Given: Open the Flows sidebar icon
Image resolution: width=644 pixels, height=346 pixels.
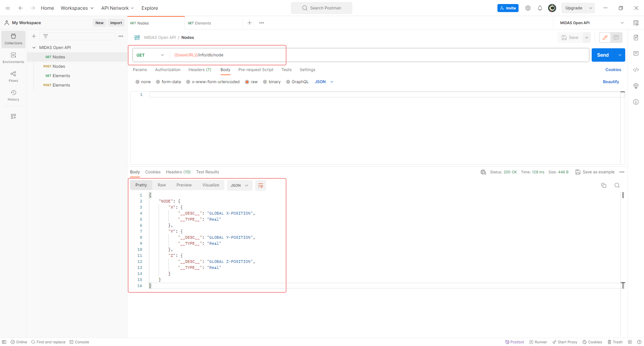Looking at the screenshot, I should 13,76.
